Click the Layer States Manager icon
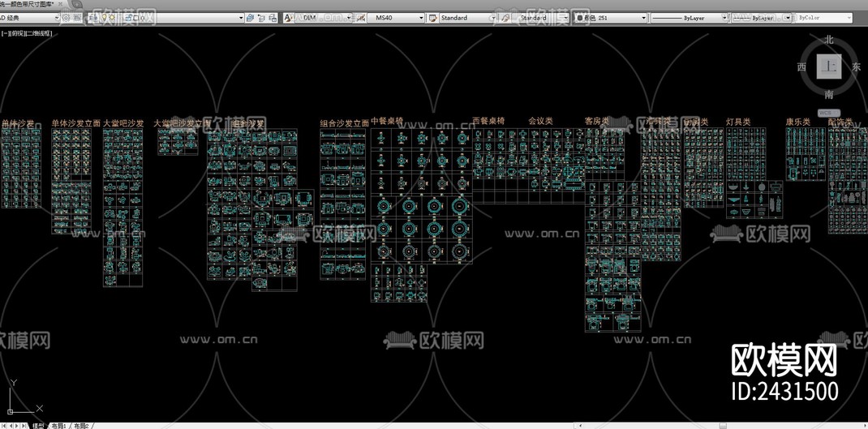The width and height of the screenshot is (868, 429). click(x=273, y=18)
